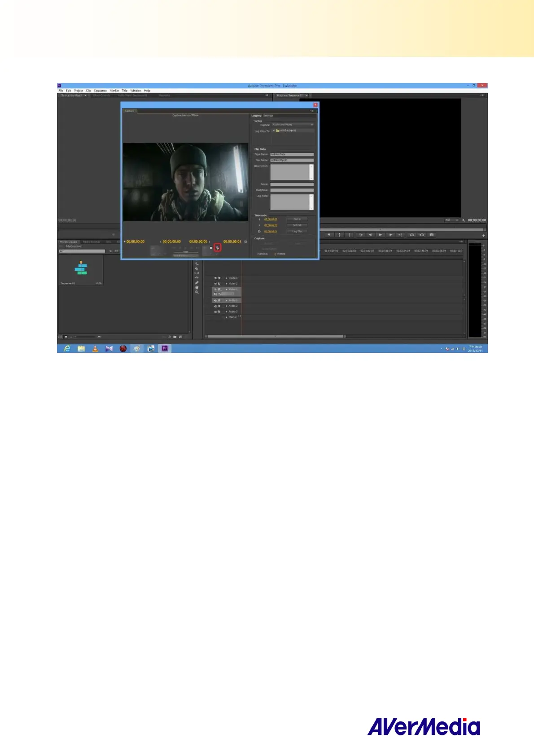Screen dimensions: 534x756
Task: Switch to the Settings tab in Capture
Action: point(268,116)
